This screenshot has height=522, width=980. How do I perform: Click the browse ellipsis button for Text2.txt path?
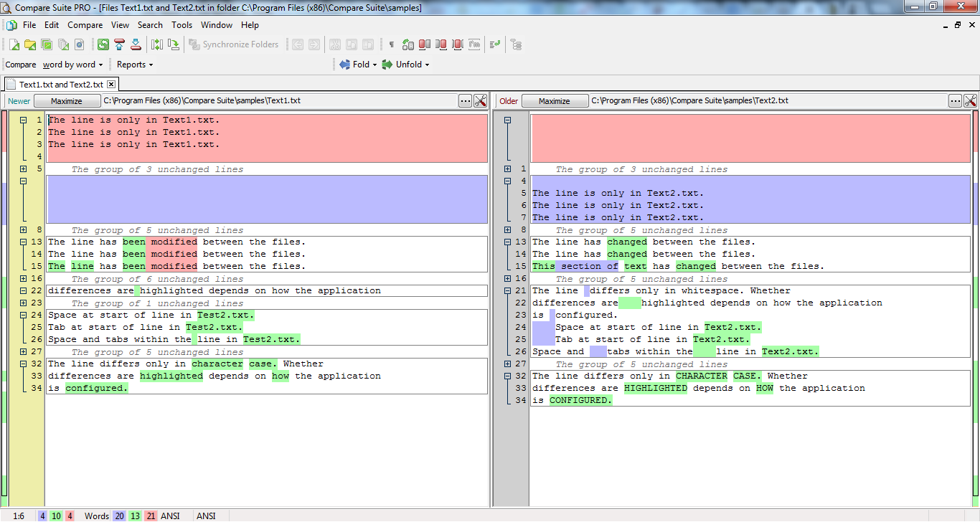tap(955, 101)
